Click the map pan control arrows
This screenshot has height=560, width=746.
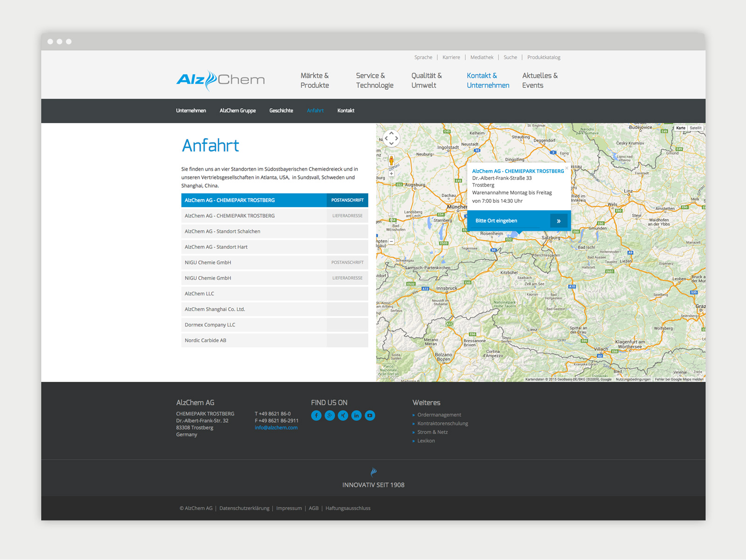pos(391,138)
